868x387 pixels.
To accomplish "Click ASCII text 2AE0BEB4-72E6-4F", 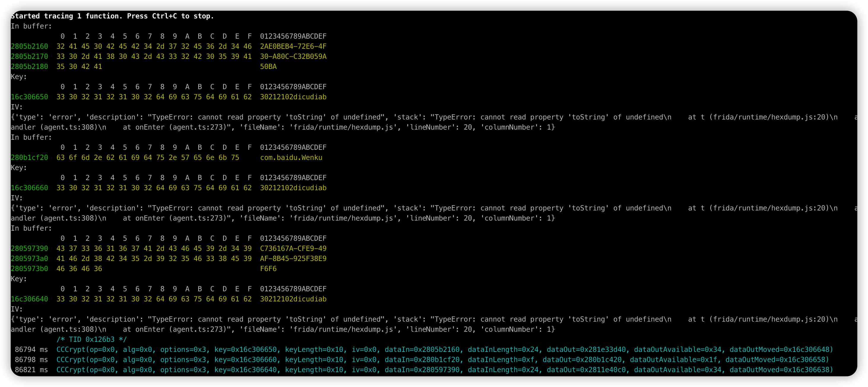I will 293,46.
